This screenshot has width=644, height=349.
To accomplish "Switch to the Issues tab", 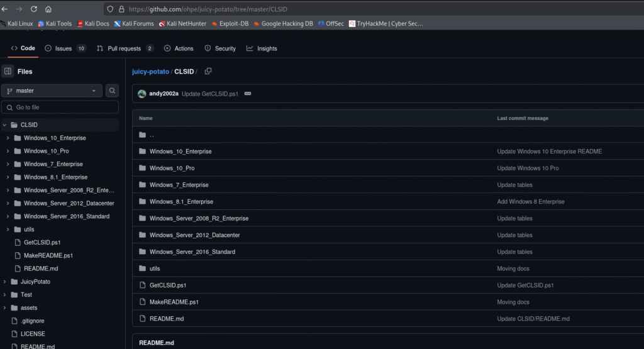I will click(63, 48).
